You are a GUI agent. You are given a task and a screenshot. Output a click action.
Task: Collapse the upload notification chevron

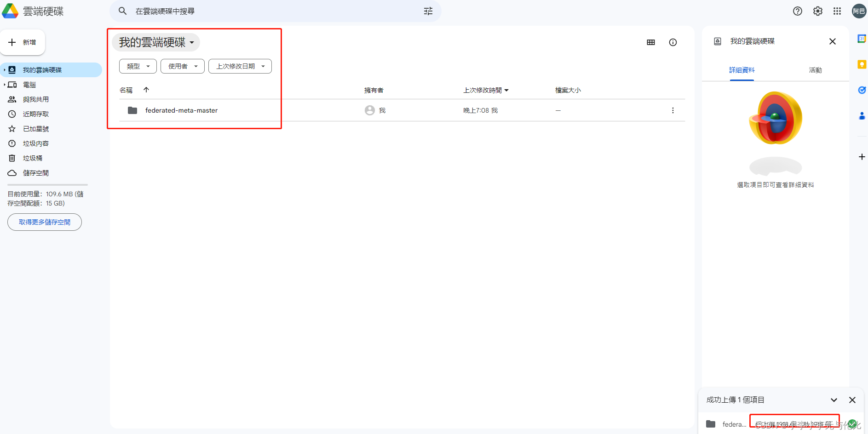pyautogui.click(x=834, y=400)
